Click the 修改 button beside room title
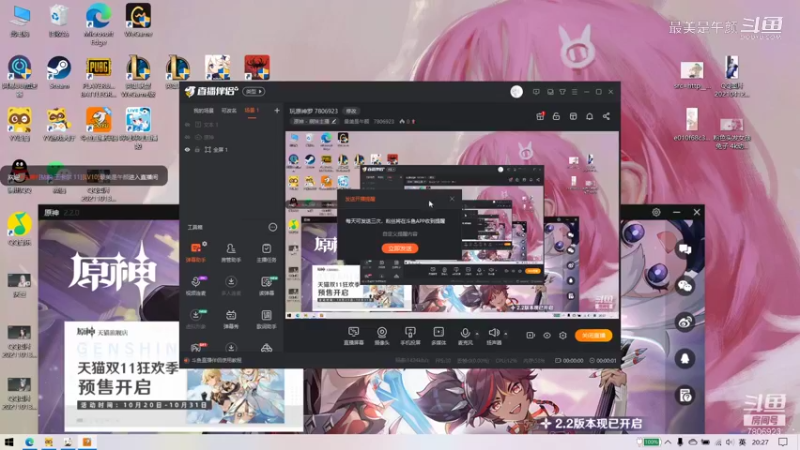This screenshot has height=450, width=800. click(x=352, y=111)
